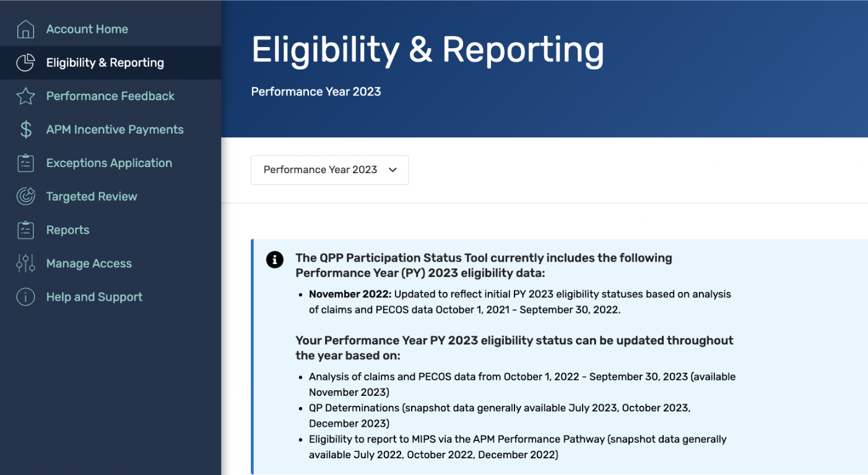Click the Performance Feedback star icon
This screenshot has height=475, width=868.
pyautogui.click(x=25, y=96)
